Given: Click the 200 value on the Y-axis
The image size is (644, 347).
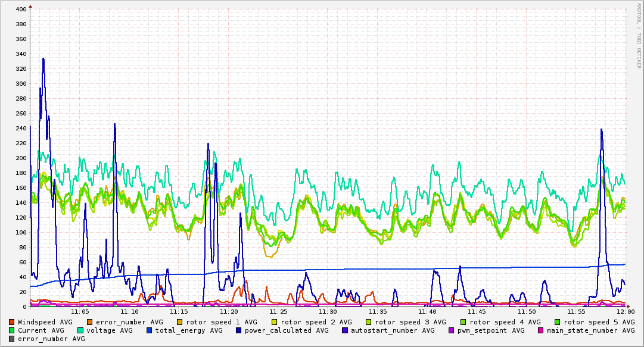Looking at the screenshot, I should coord(21,158).
